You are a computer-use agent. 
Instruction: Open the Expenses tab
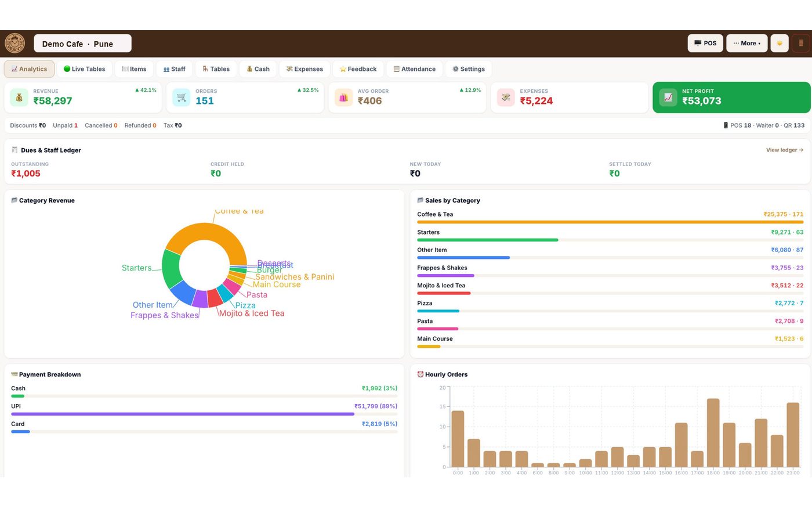[304, 69]
